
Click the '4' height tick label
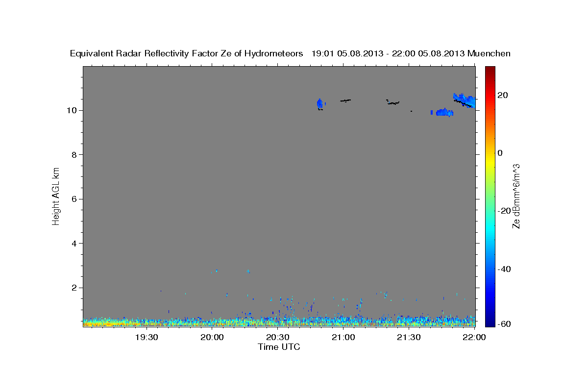pyautogui.click(x=73, y=244)
